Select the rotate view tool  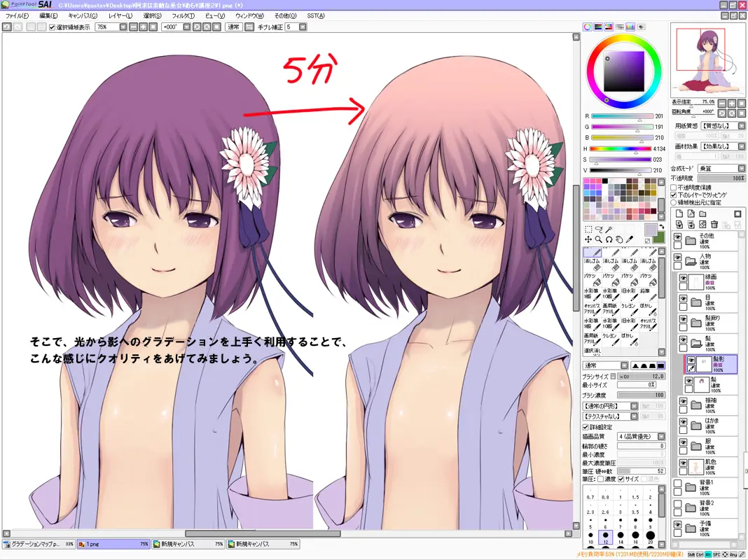coord(609,239)
